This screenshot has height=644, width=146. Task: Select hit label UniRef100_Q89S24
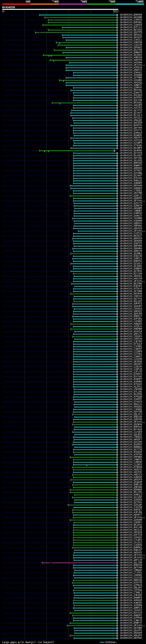click(131, 238)
